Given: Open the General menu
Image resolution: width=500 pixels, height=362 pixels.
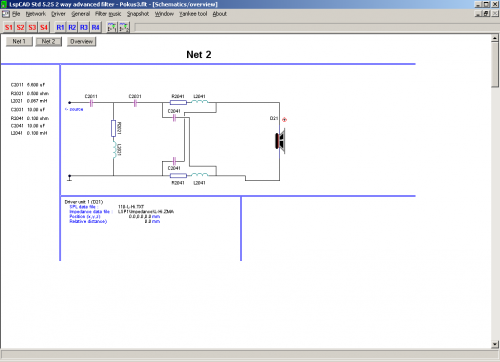Looking at the screenshot, I should point(81,14).
